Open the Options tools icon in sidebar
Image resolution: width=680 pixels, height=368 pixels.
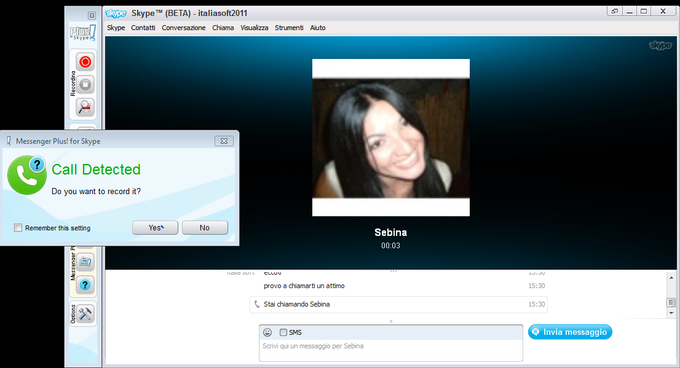point(85,313)
